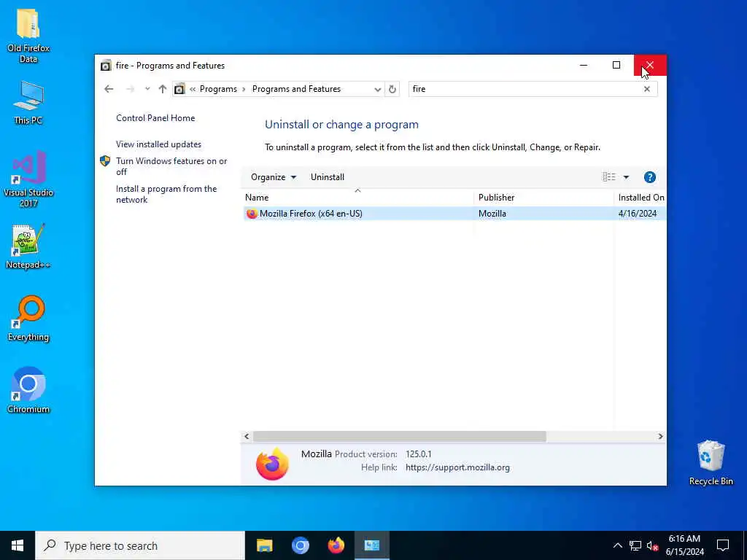This screenshot has width=747, height=560.
Task: Maximize the Programs and Features window
Action: click(616, 65)
